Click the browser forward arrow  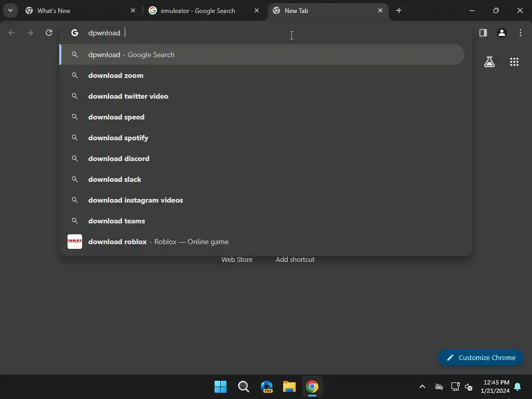pos(30,33)
